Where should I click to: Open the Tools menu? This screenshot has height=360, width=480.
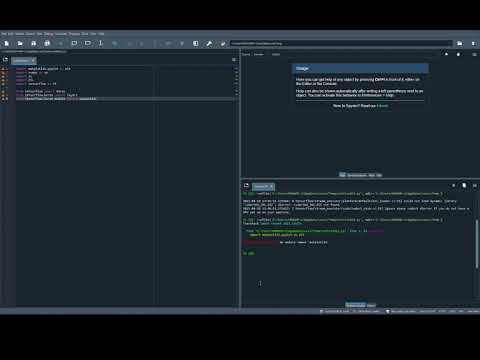point(85,34)
